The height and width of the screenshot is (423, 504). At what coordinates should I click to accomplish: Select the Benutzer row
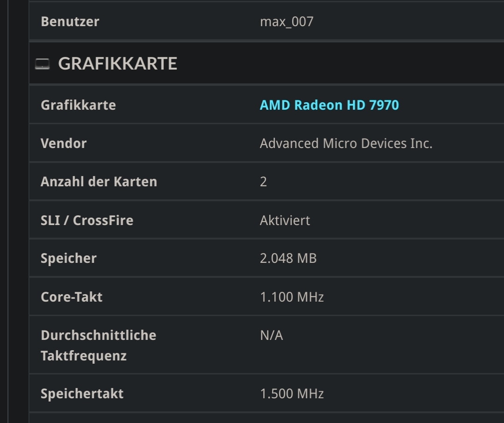pos(187,21)
